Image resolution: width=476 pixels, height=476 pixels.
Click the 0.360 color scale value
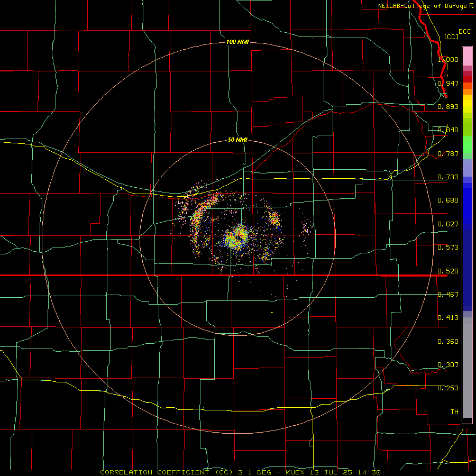(448, 342)
